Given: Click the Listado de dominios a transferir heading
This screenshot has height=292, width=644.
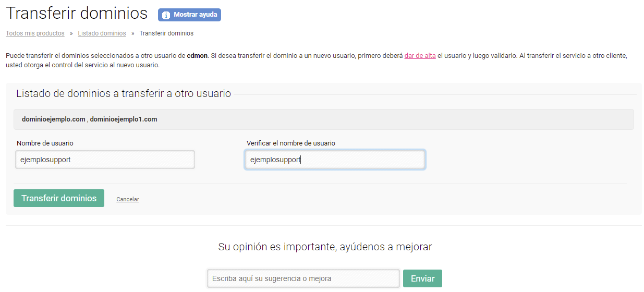Looking at the screenshot, I should click(x=124, y=94).
